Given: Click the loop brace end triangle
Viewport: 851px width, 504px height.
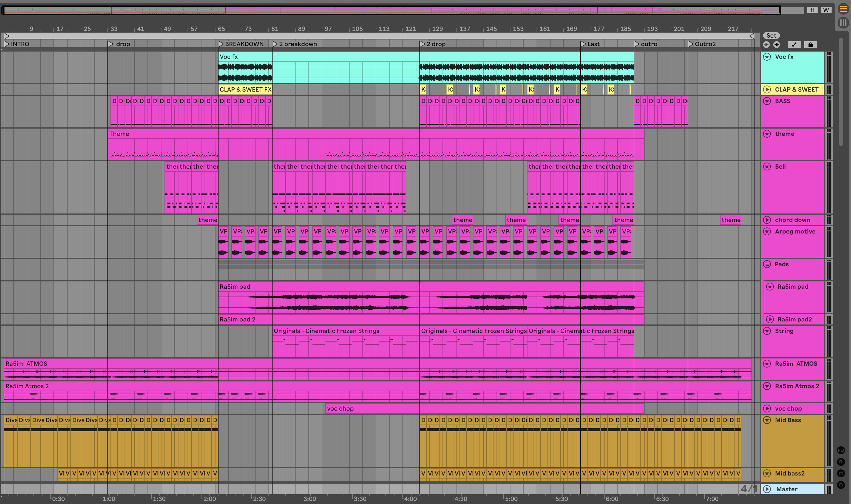Looking at the screenshot, I should (752, 36).
